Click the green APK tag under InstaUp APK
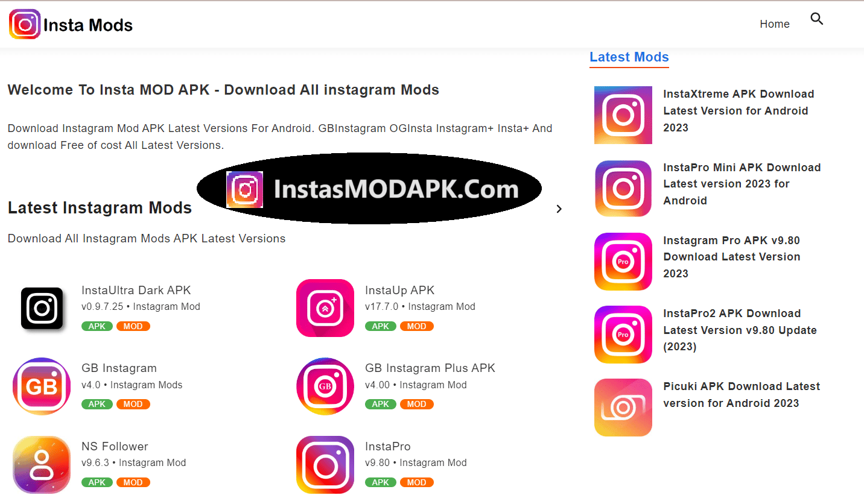864x504 pixels. click(381, 326)
